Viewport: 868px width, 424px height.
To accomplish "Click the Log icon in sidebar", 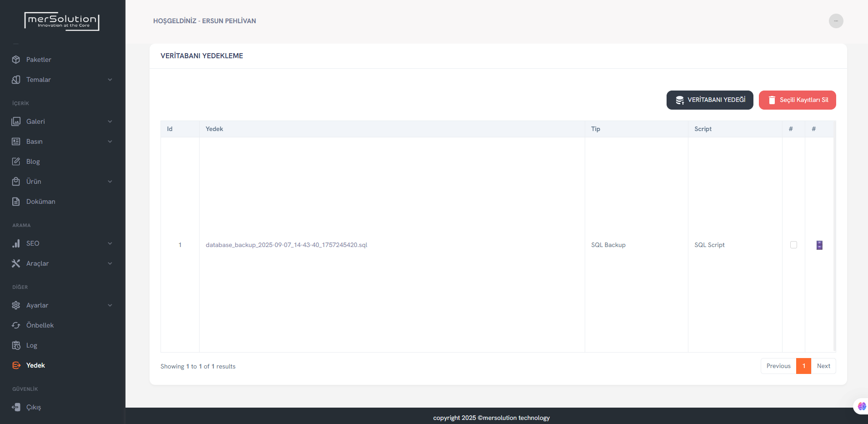I will pyautogui.click(x=16, y=345).
